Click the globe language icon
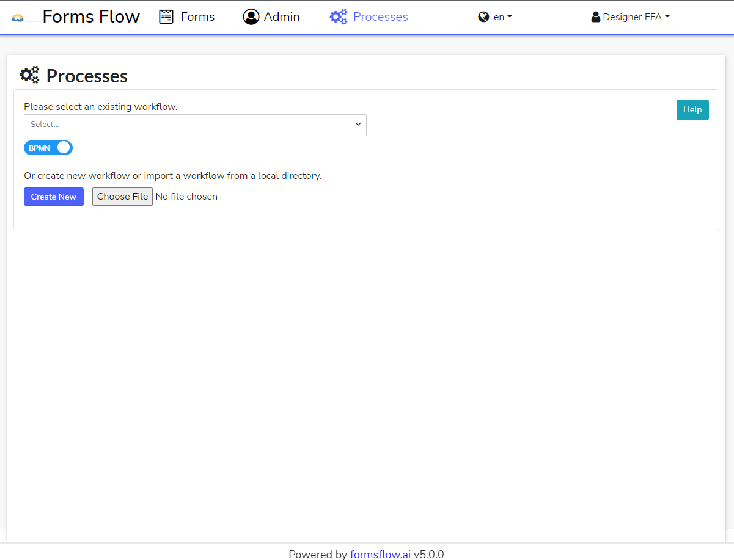The width and height of the screenshot is (734, 560). pos(483,17)
